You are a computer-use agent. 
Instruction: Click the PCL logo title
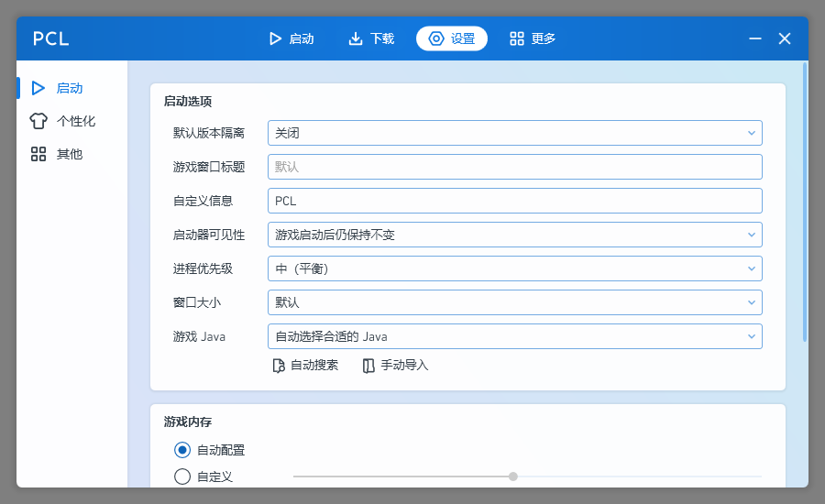50,38
